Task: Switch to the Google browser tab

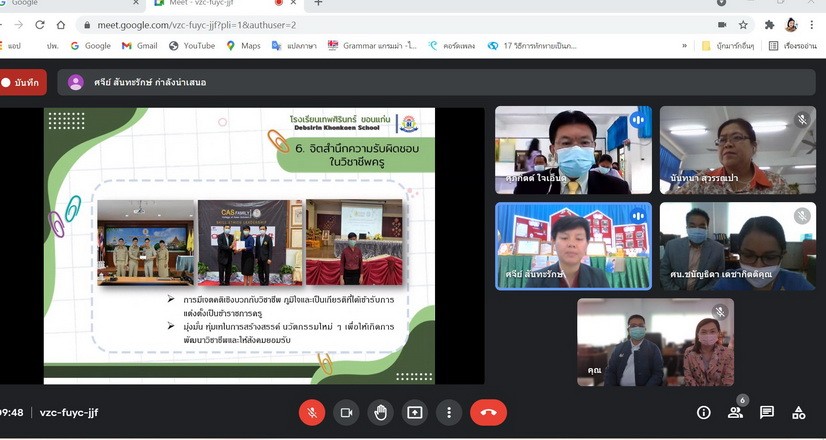Action: pyautogui.click(x=40, y=4)
